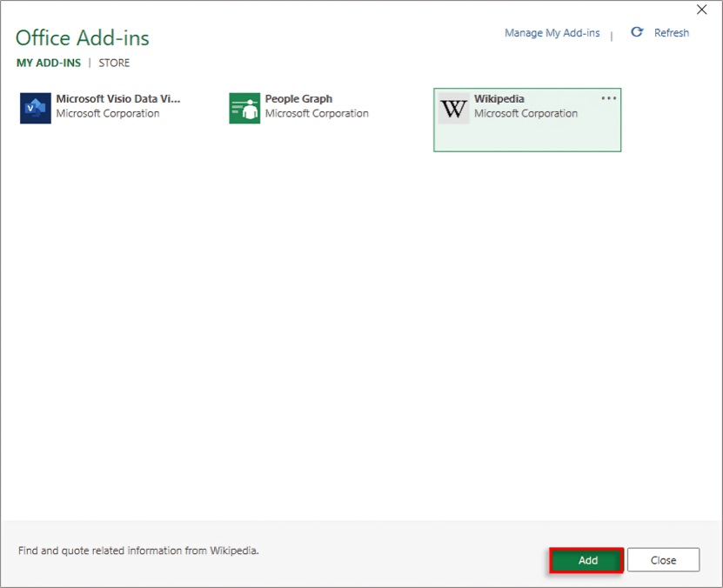This screenshot has width=723, height=588.
Task: Select the Wikipedia add-in title
Action: click(499, 99)
